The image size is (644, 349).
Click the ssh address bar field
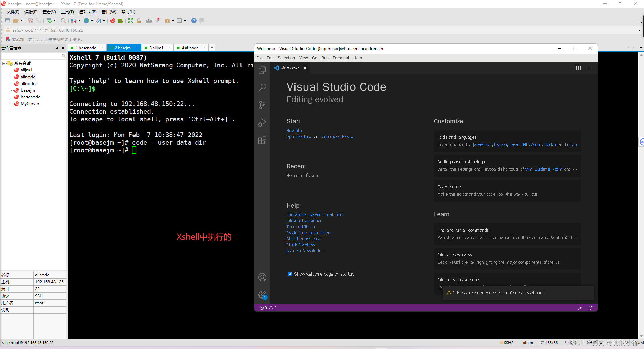[x=322, y=30]
